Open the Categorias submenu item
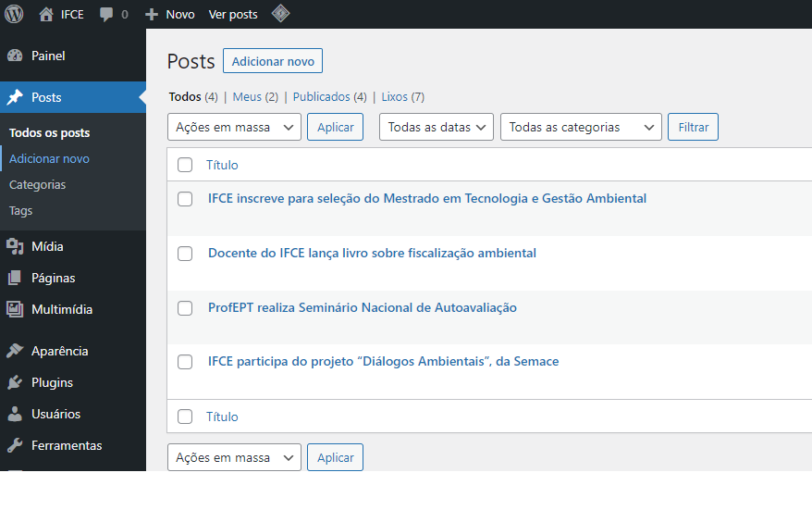 pyautogui.click(x=37, y=184)
